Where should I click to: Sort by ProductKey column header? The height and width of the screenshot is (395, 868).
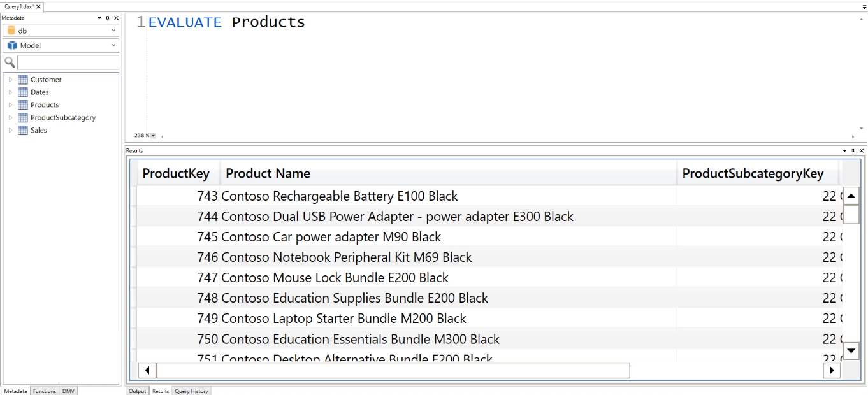point(178,173)
